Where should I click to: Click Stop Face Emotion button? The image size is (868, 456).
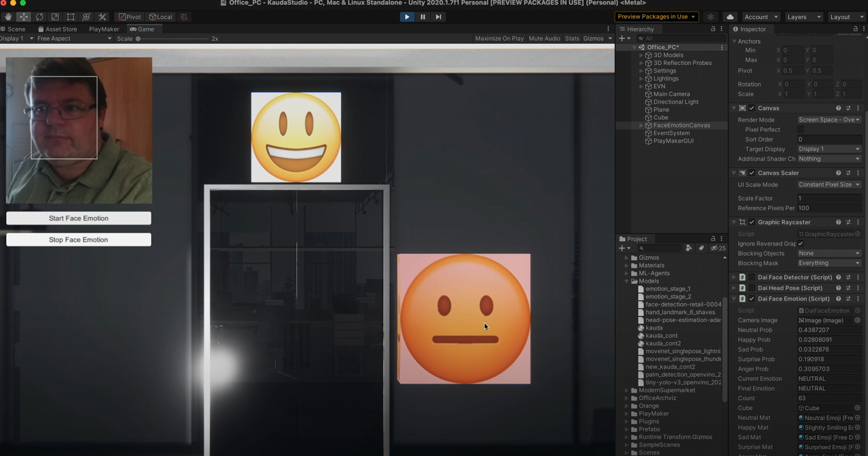79,240
